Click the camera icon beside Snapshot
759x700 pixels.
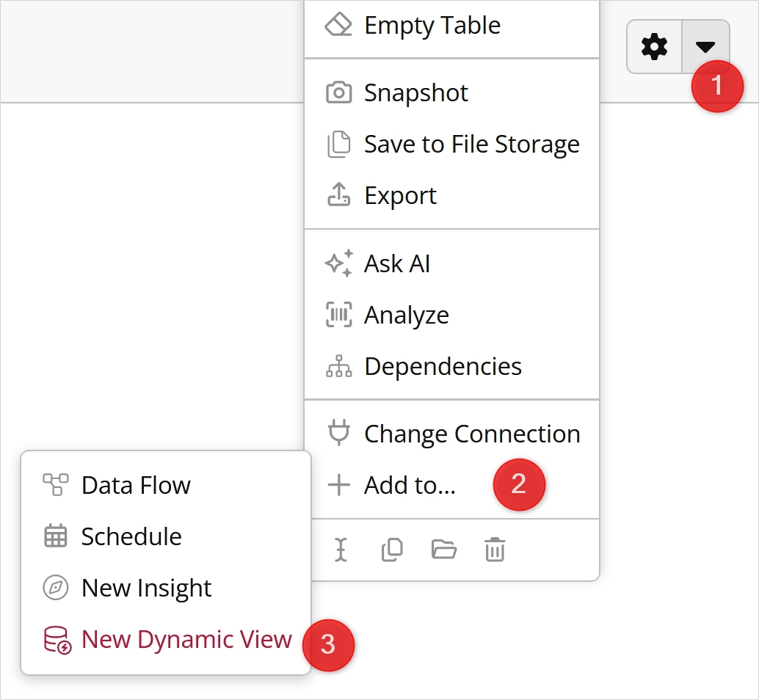coord(339,92)
